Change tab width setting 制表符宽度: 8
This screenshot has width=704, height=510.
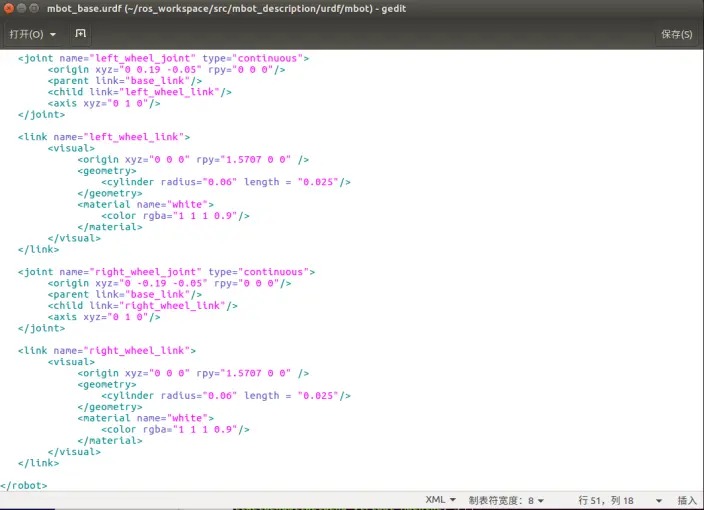[506, 500]
